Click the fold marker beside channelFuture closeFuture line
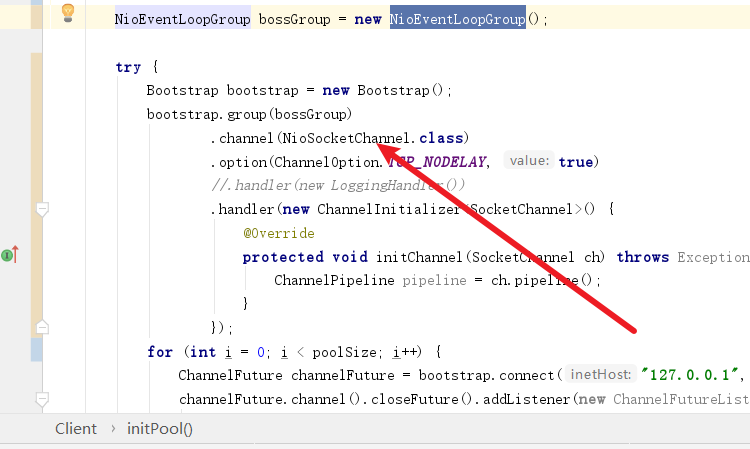750x449 pixels. click(x=42, y=399)
